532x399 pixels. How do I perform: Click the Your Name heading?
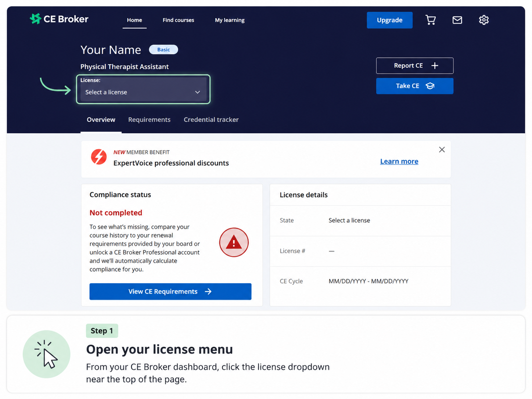(111, 50)
